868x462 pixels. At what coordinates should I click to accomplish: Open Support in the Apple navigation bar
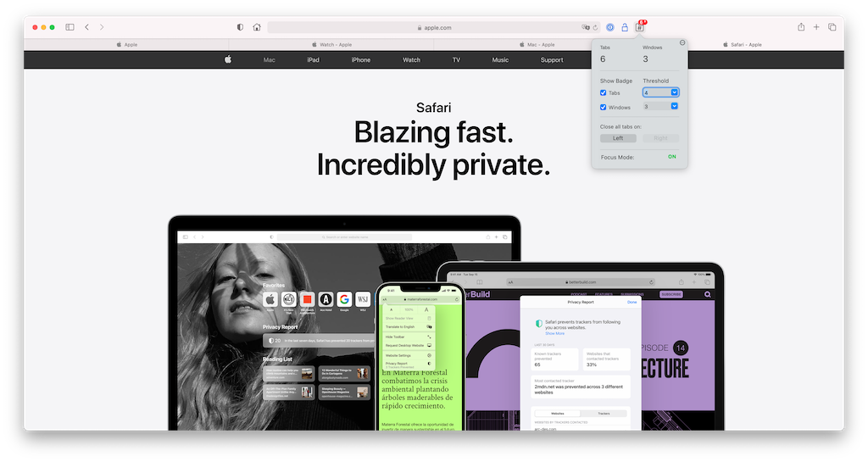pyautogui.click(x=552, y=59)
